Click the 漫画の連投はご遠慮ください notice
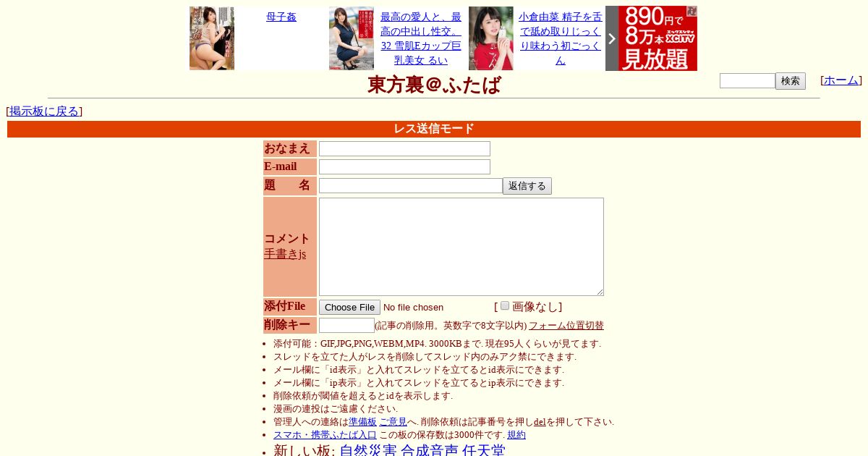The width and height of the screenshot is (868, 456). 336,409
